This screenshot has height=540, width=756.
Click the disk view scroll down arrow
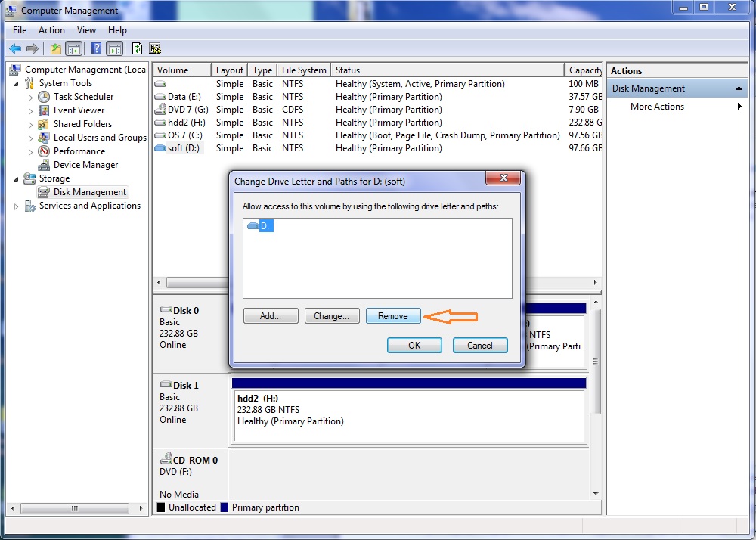(596, 494)
